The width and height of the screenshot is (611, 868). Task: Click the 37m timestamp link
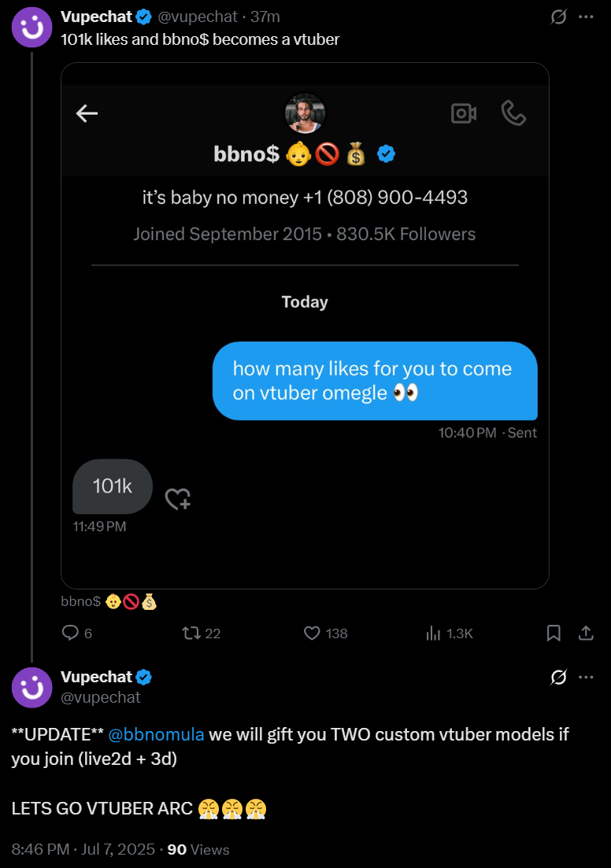click(265, 17)
